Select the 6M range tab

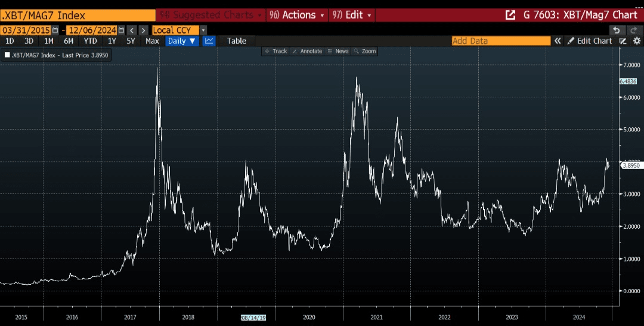click(69, 41)
